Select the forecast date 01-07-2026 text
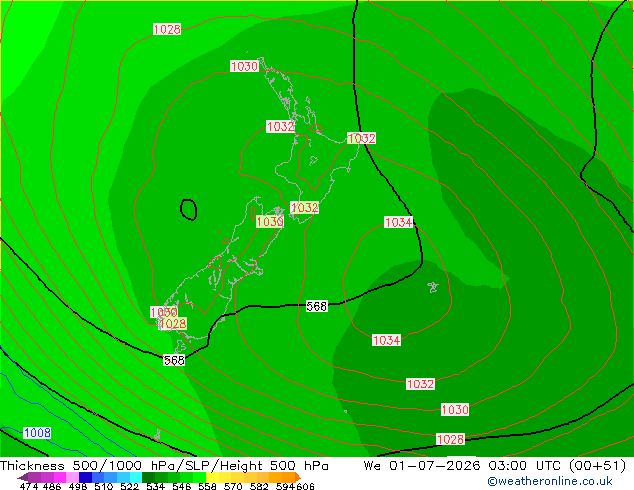 tap(435, 466)
